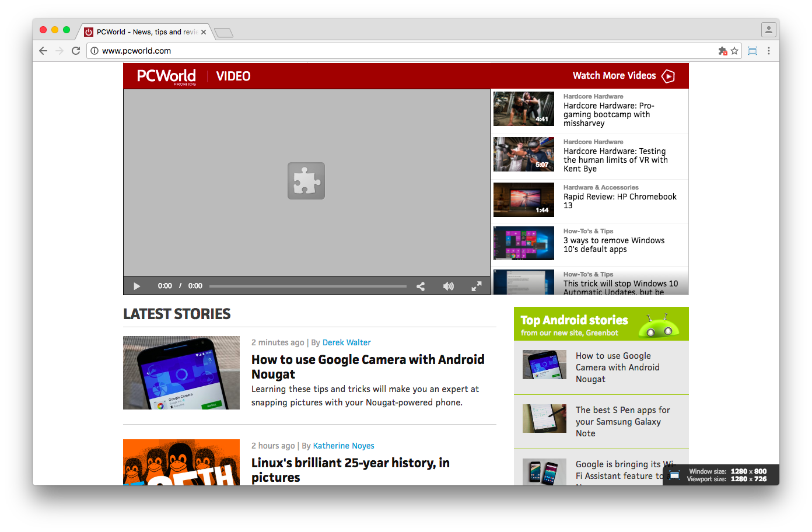The image size is (812, 532).
Task: Open the sidebar link The best S Pen apps
Action: tap(622, 422)
